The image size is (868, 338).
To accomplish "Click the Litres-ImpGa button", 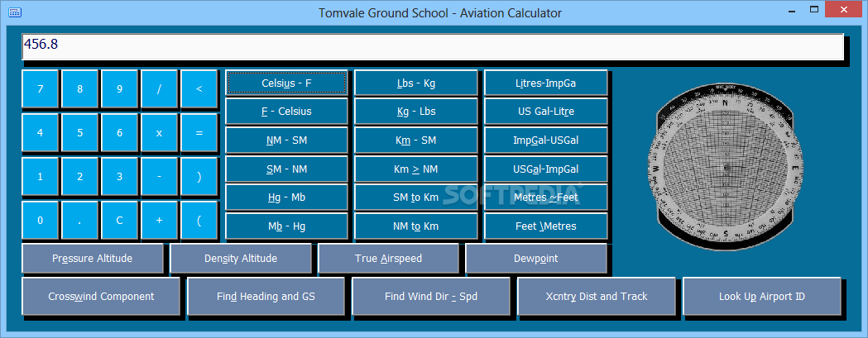I will [x=546, y=83].
